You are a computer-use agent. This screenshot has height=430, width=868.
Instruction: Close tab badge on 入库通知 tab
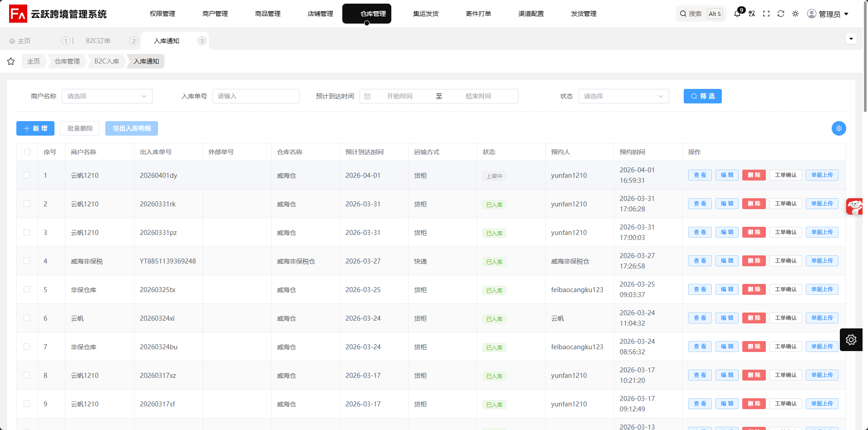coord(202,41)
